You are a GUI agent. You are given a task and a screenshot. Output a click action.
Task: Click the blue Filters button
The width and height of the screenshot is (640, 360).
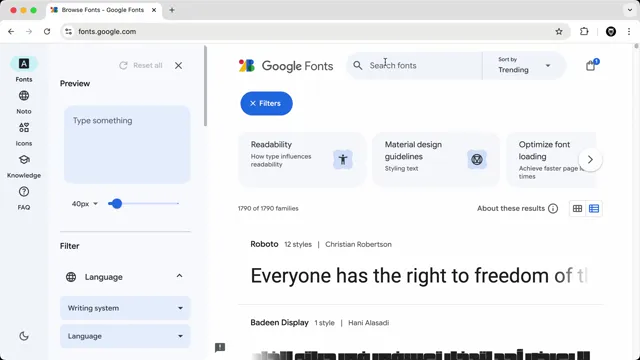(x=267, y=103)
